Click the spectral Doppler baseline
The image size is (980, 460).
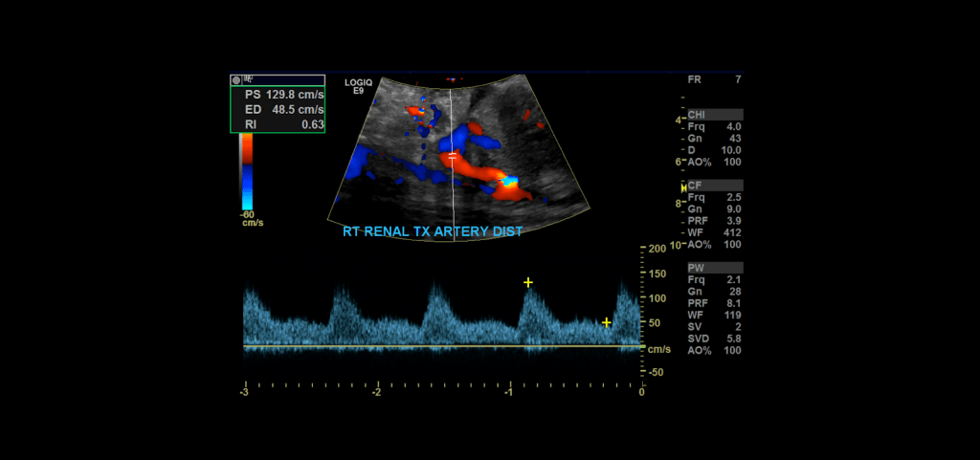(440, 345)
